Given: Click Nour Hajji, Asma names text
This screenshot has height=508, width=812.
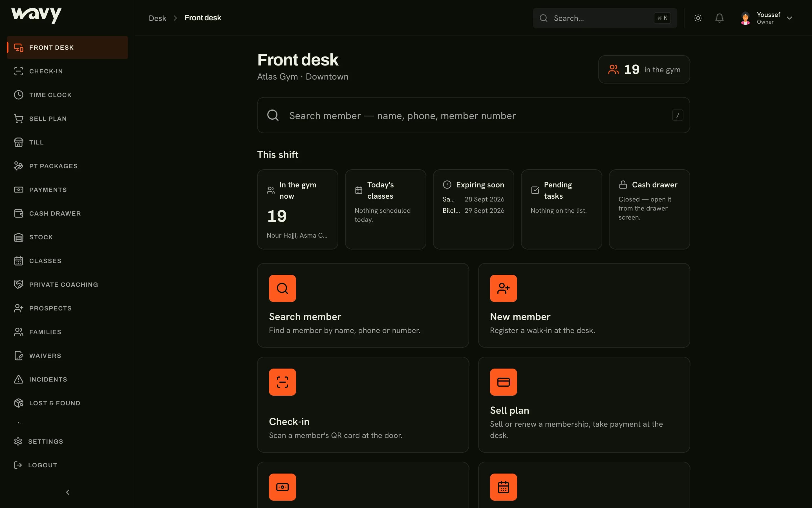Looking at the screenshot, I should click(x=297, y=236).
